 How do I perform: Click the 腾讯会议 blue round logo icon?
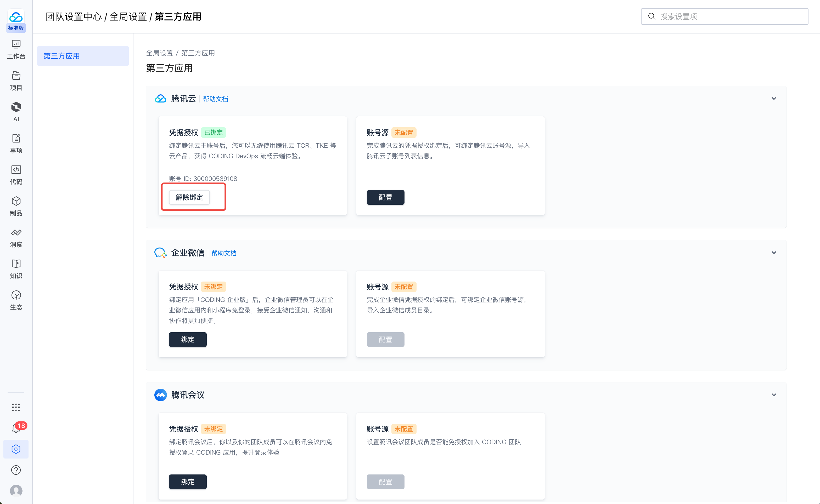(x=160, y=395)
